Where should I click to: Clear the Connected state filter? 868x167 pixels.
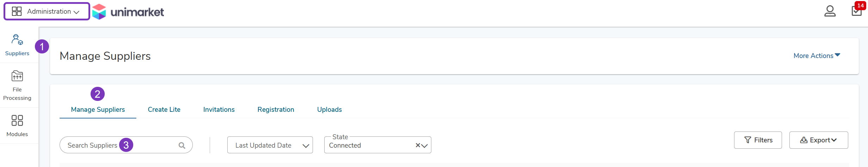[x=418, y=145]
